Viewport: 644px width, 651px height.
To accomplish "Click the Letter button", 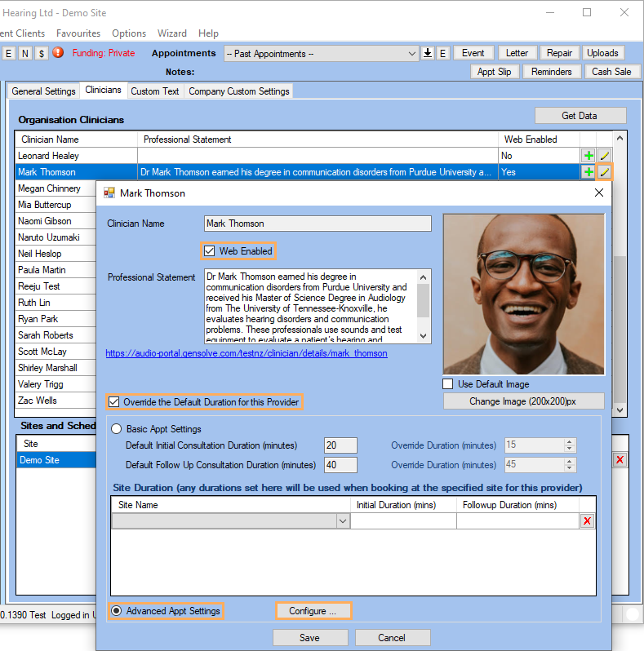I will tap(517, 53).
